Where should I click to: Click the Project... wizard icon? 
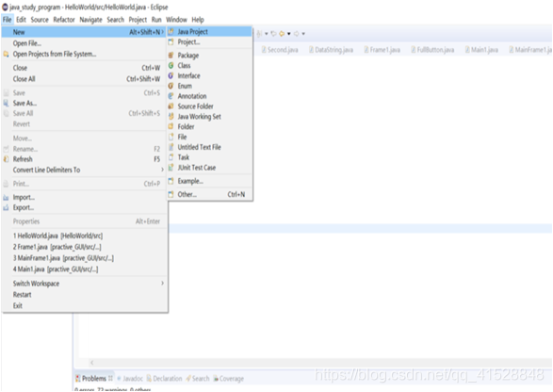pos(171,42)
